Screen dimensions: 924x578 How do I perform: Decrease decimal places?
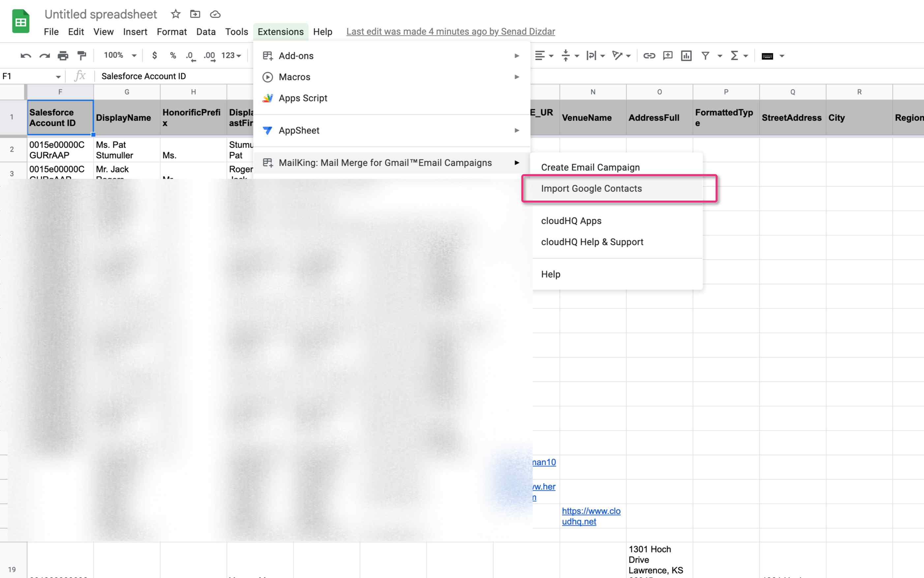[x=191, y=56]
